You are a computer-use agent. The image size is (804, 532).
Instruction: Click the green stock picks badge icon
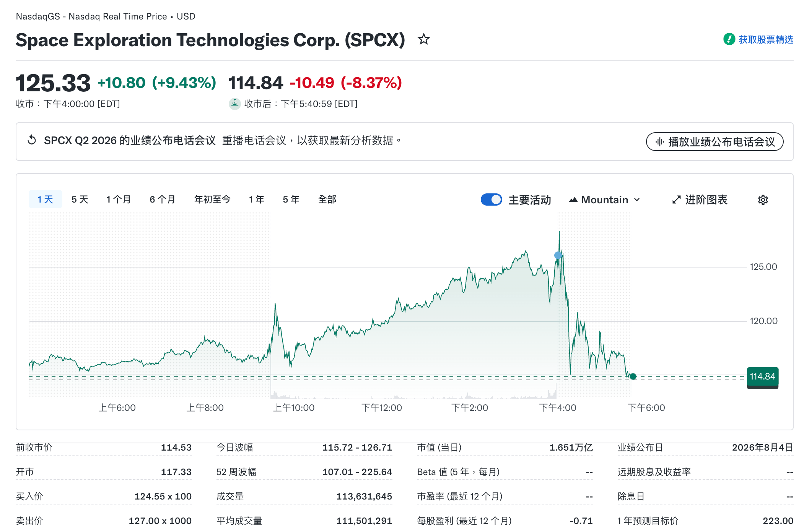click(729, 39)
